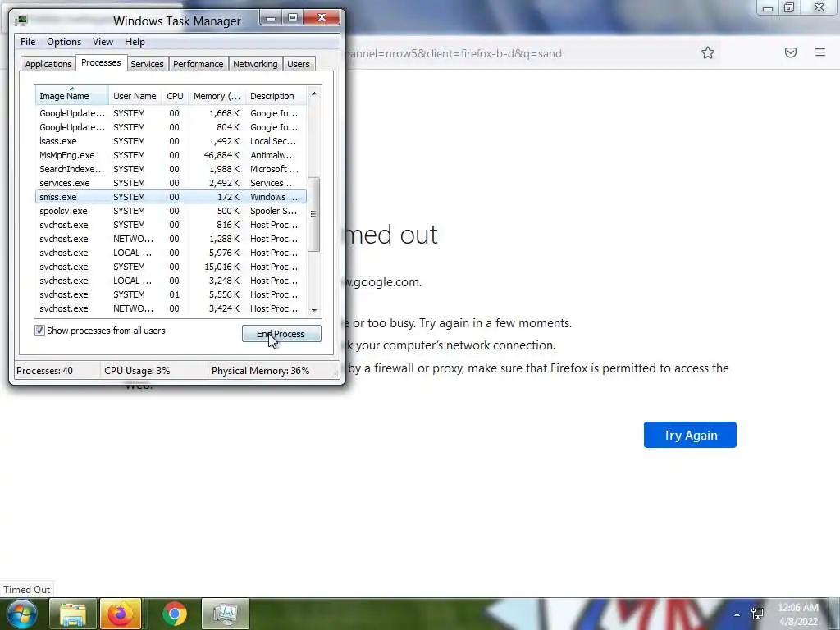
Task: Click the Try Again button in Firefox
Action: pos(690,435)
